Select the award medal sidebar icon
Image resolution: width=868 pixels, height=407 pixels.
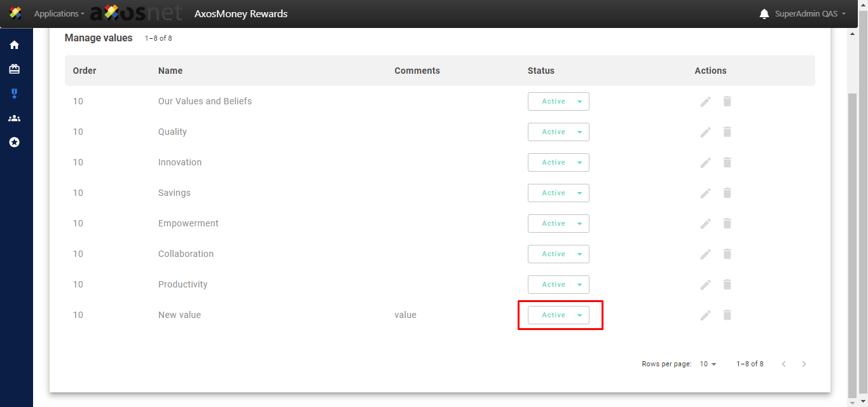pos(14,93)
